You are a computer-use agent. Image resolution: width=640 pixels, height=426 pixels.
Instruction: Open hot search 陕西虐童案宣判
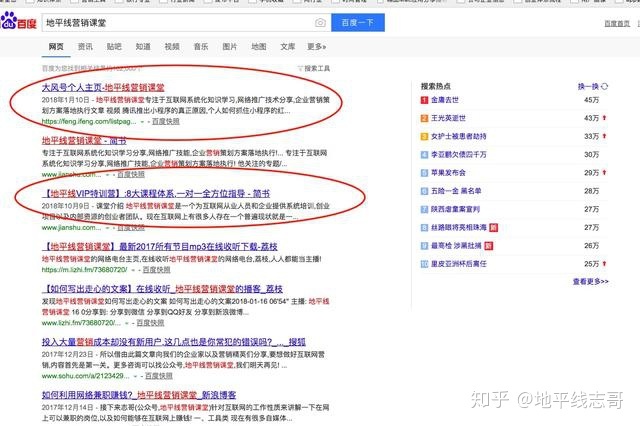point(456,209)
